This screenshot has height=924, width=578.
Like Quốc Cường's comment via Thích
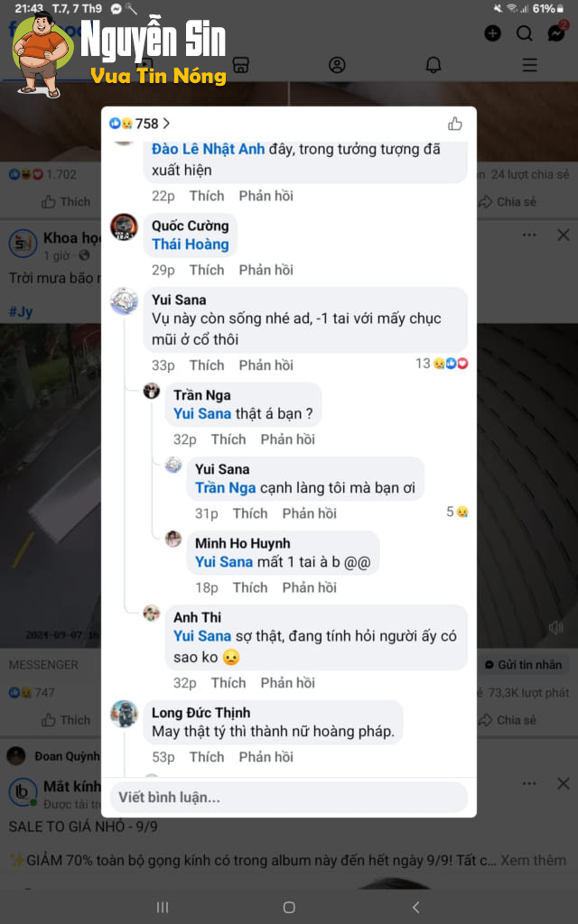click(207, 270)
